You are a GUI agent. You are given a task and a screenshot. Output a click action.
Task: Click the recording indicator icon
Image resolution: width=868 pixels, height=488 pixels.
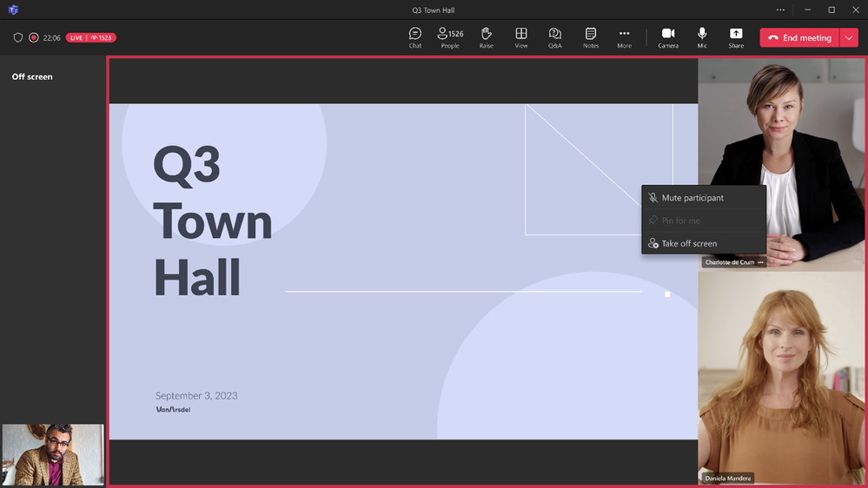[34, 37]
